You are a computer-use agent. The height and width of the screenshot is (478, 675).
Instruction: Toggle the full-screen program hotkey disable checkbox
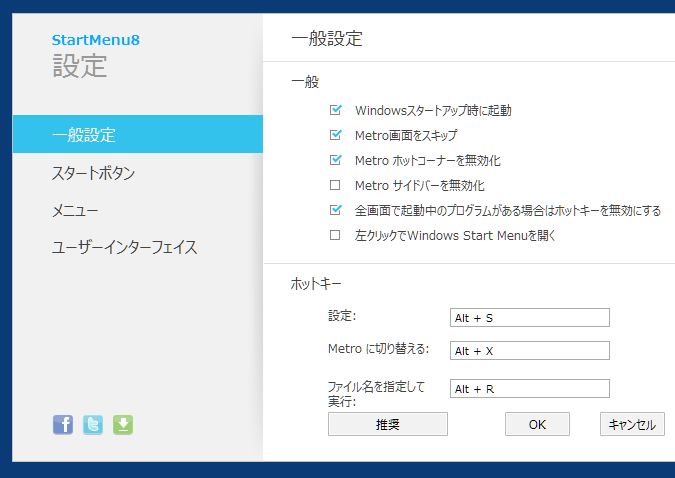(335, 210)
